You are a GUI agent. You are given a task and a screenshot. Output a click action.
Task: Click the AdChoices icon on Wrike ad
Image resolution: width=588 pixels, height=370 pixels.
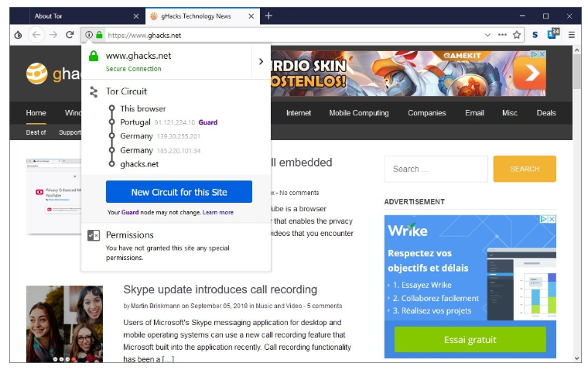(x=543, y=219)
